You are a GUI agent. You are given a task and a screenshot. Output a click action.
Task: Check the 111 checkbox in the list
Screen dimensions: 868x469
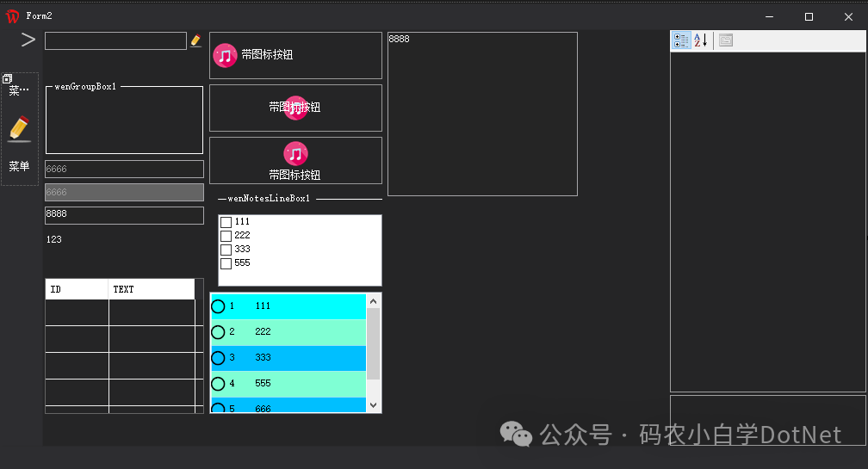click(226, 222)
